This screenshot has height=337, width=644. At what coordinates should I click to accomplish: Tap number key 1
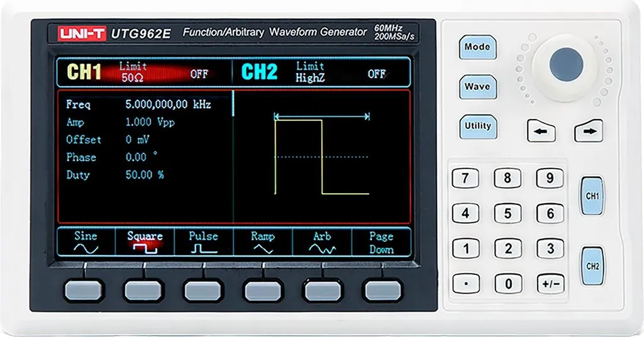pyautogui.click(x=465, y=249)
